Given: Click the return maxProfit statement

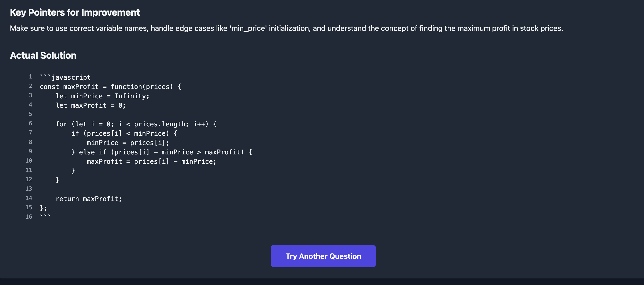Looking at the screenshot, I should coord(89,199).
